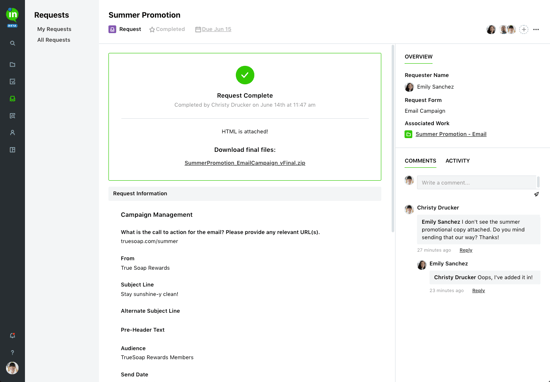550x382 pixels.
Task: Open All Requests list
Action: click(x=54, y=40)
